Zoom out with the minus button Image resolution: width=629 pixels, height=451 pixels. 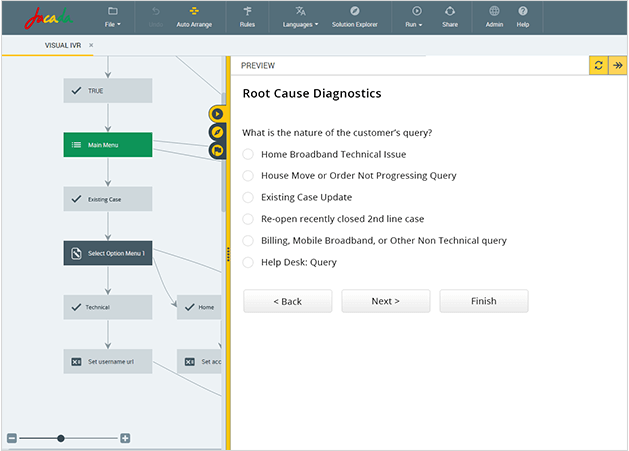(x=12, y=438)
